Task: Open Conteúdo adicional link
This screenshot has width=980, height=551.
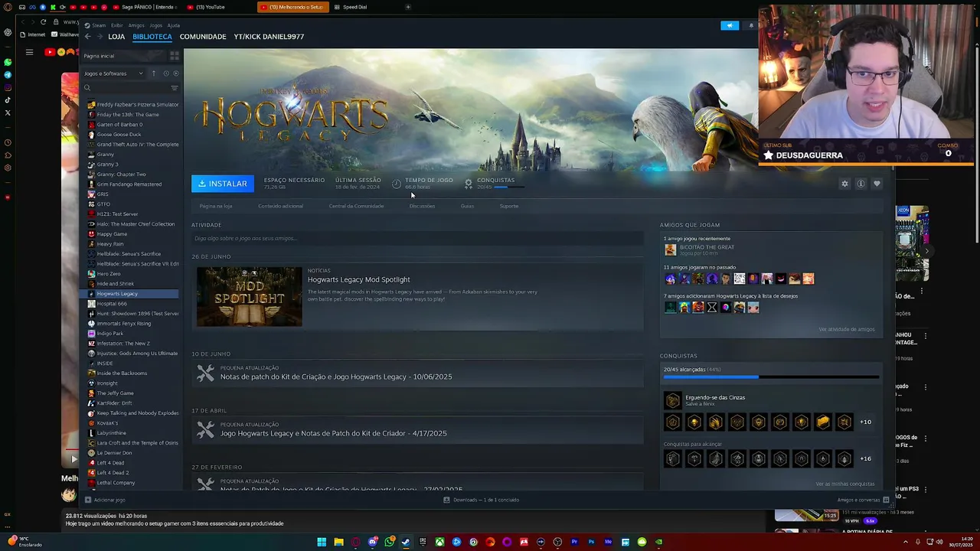Action: [280, 206]
